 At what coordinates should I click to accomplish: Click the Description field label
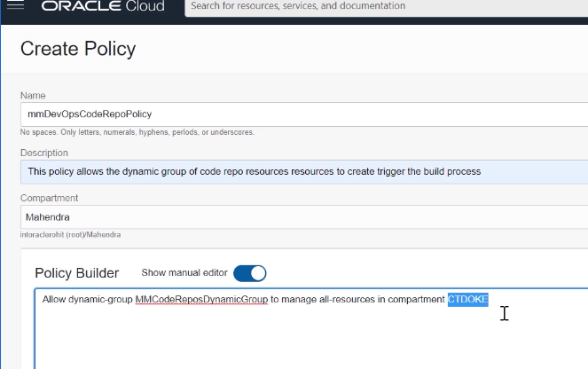click(x=44, y=153)
